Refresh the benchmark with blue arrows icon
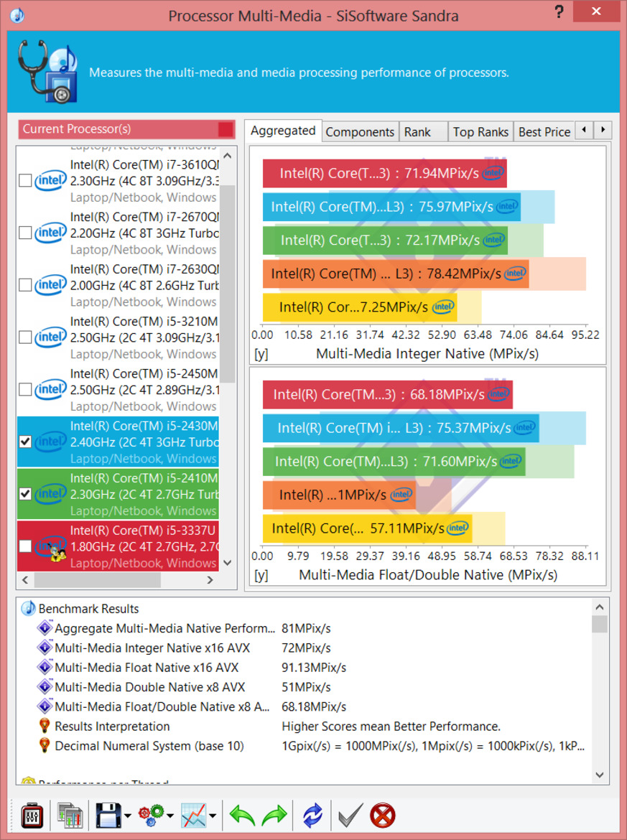The width and height of the screenshot is (627, 840). (312, 816)
